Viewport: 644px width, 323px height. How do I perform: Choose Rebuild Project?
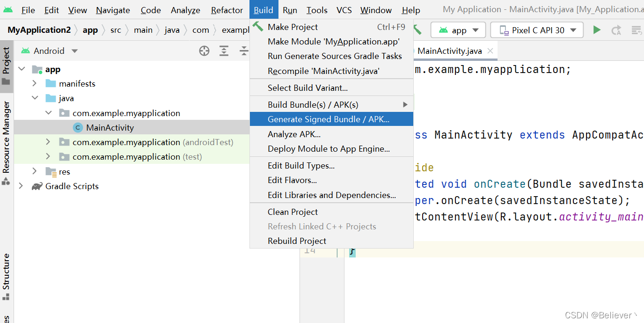pyautogui.click(x=331, y=241)
